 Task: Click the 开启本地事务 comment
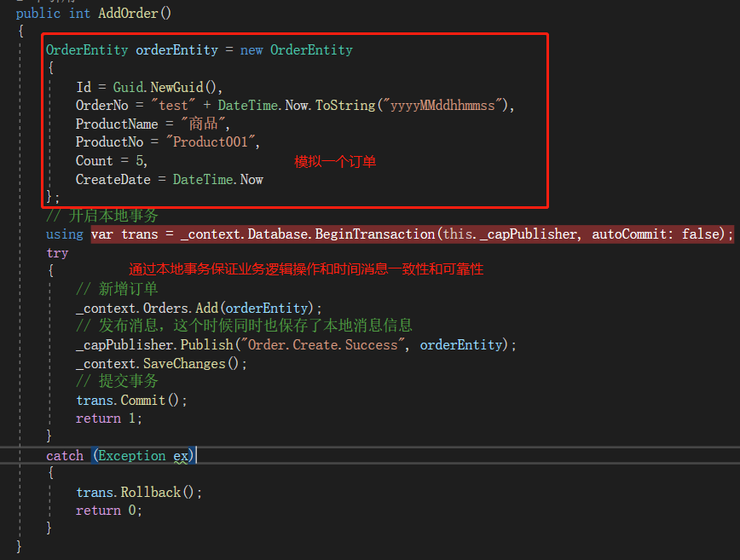pos(102,216)
